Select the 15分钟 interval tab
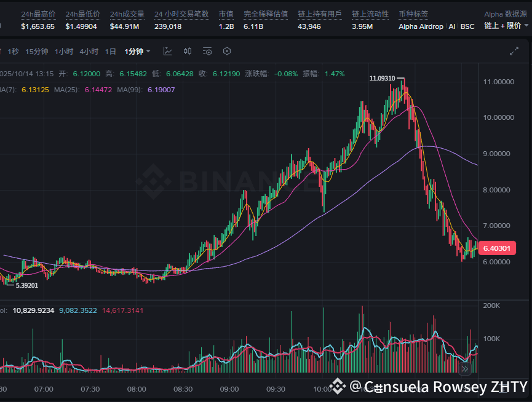532x402 pixels. (37, 52)
